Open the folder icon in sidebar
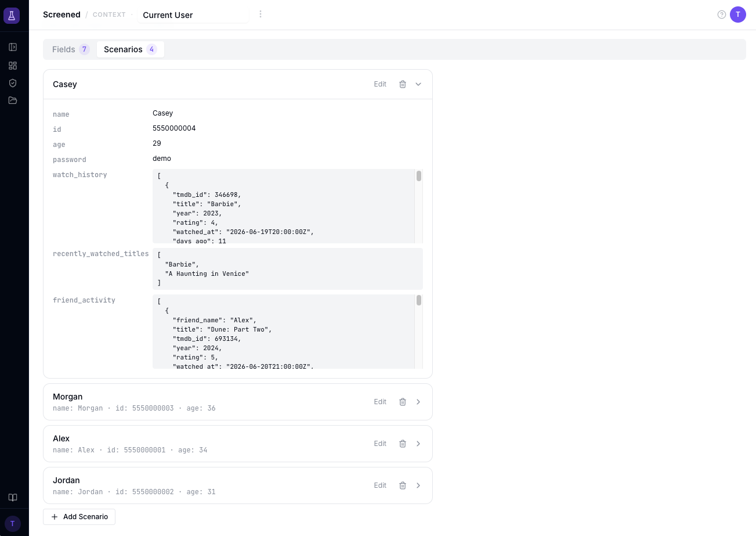 click(x=13, y=100)
